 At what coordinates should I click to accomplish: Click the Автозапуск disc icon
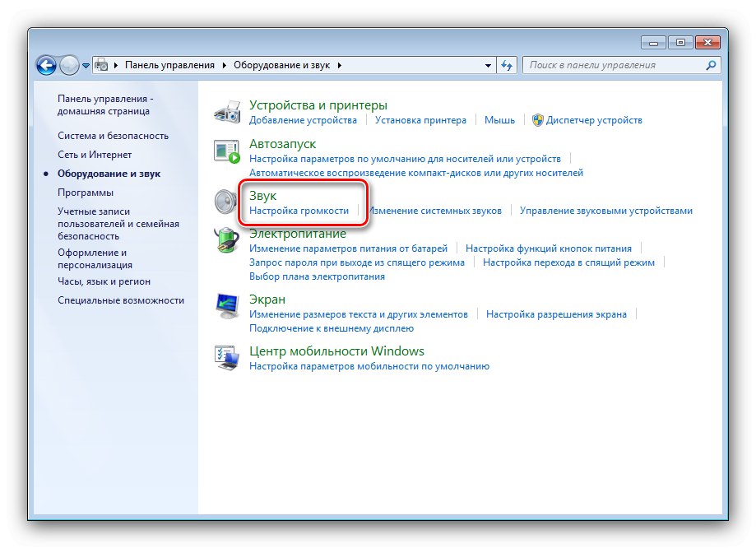click(226, 150)
